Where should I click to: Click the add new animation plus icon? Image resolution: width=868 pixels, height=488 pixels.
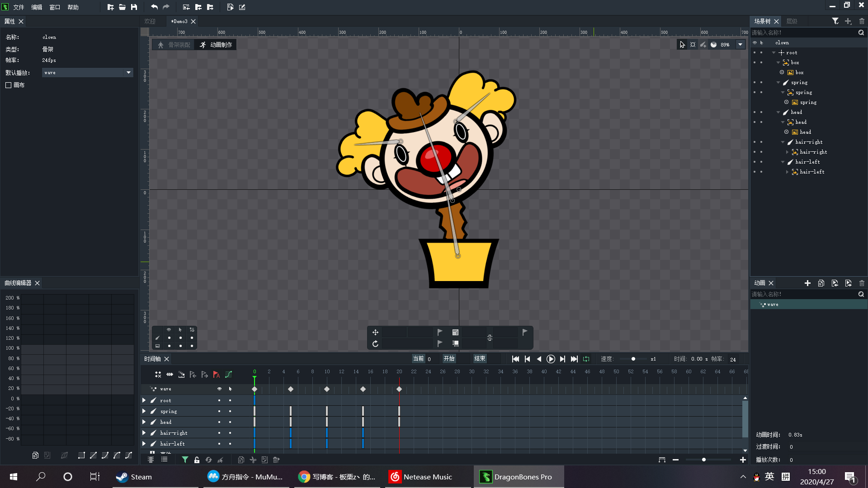coord(807,283)
